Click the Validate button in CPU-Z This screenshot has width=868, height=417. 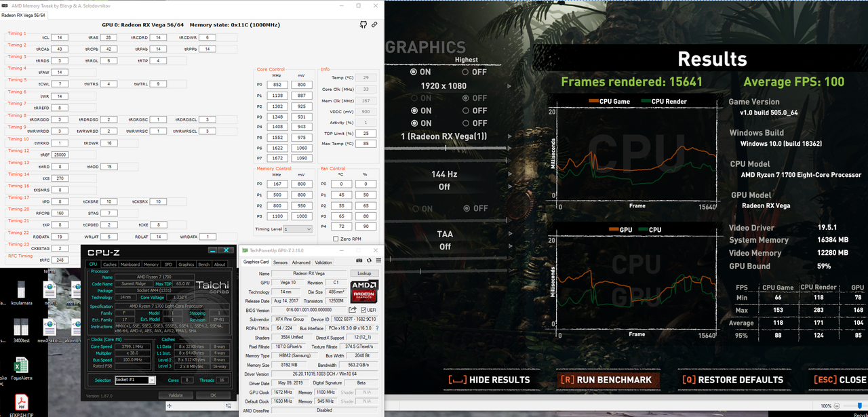pos(176,395)
